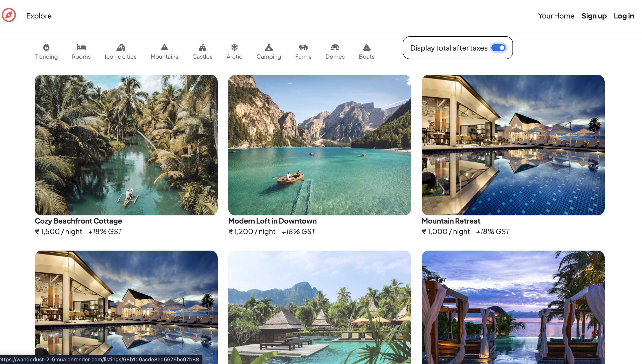Open the tropical resort pool listing thumbnail
The height and width of the screenshot is (364, 642).
point(319,307)
